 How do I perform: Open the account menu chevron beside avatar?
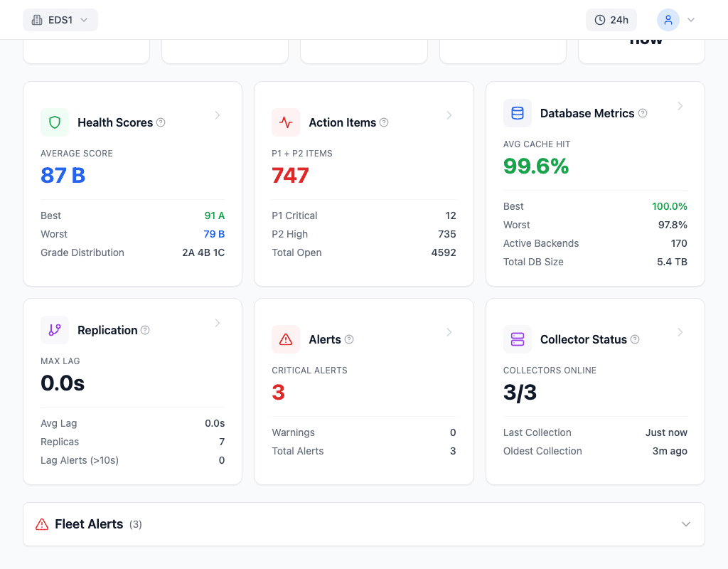690,20
